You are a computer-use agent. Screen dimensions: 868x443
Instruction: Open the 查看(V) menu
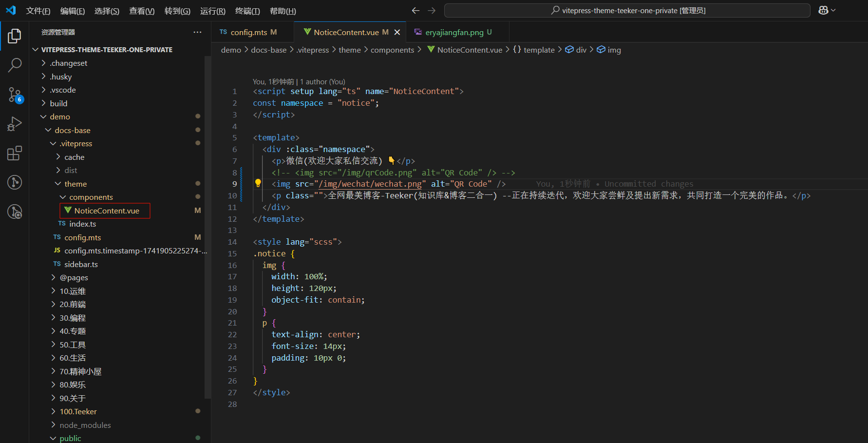pyautogui.click(x=142, y=11)
